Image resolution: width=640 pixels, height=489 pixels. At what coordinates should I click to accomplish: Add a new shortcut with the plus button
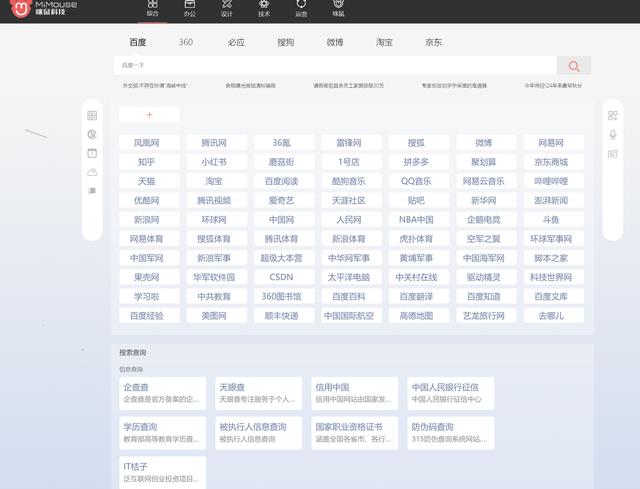[149, 115]
